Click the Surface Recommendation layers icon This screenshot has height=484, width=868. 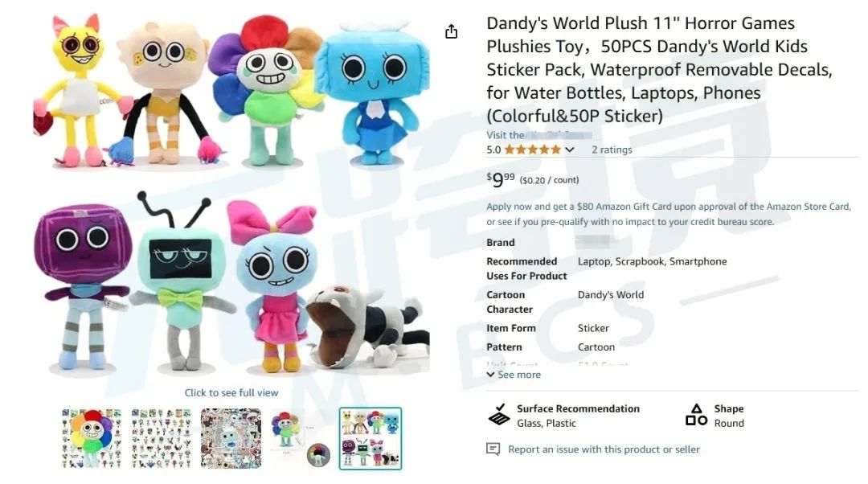click(499, 415)
